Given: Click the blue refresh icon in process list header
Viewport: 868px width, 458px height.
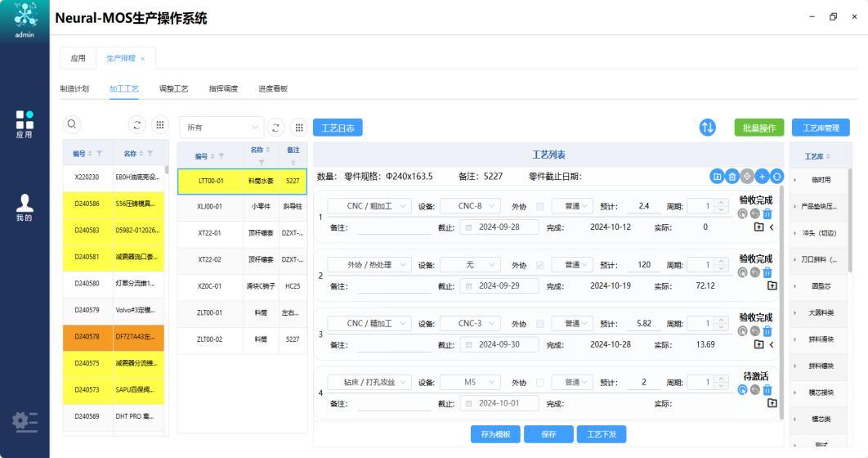Looking at the screenshot, I should (x=776, y=176).
